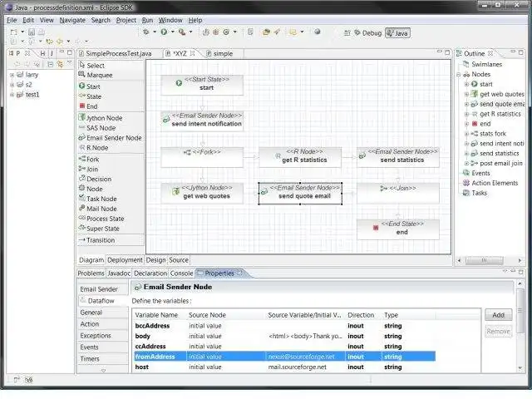Open the Window menu
Screen dimensions: 532x399
point(170,20)
